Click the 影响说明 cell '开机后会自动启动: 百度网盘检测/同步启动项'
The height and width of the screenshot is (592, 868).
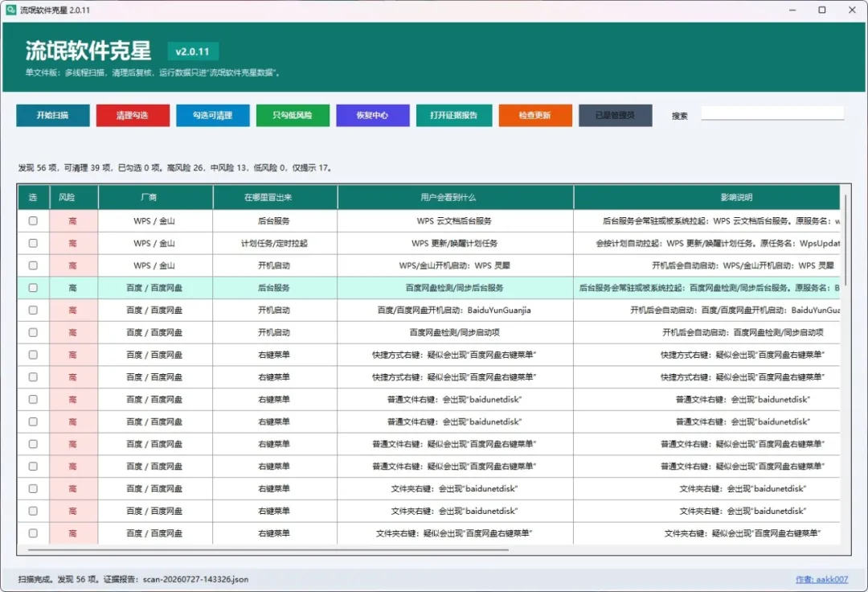point(707,332)
